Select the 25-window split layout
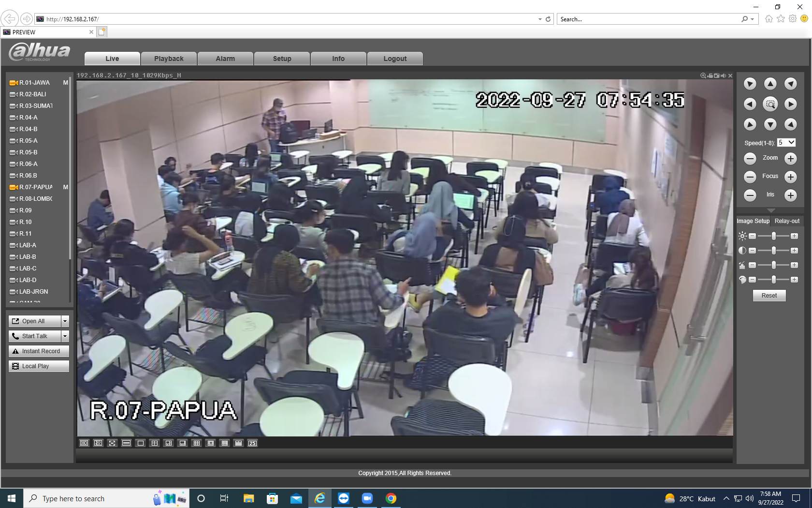 [x=253, y=443]
